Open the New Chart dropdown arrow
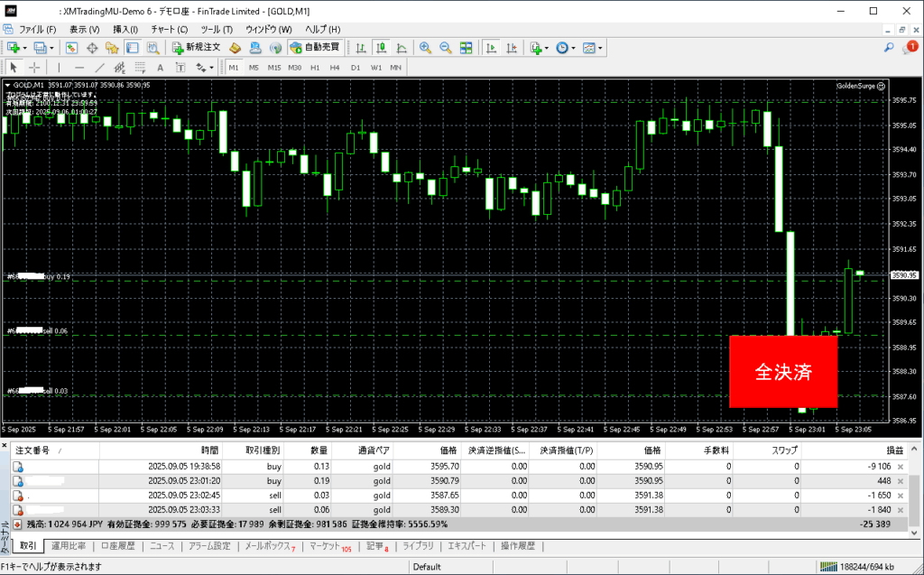Image resolution: width=924 pixels, height=575 pixels. [25, 48]
